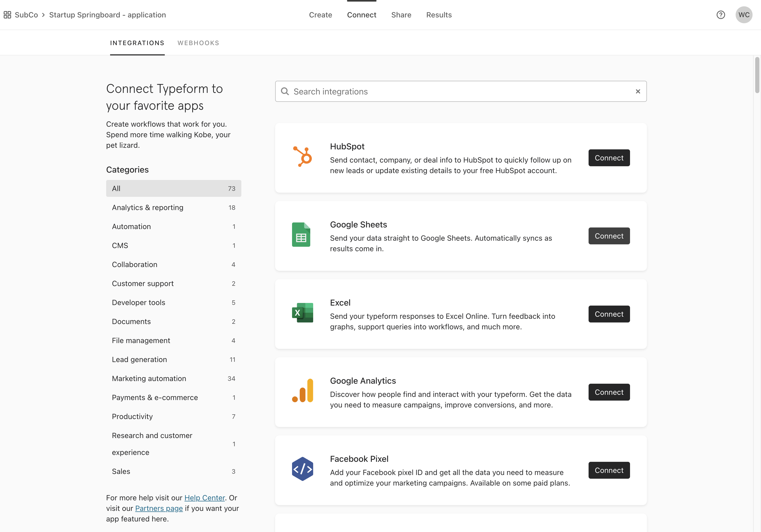
Task: Connect the HubSpot integration
Action: (609, 158)
